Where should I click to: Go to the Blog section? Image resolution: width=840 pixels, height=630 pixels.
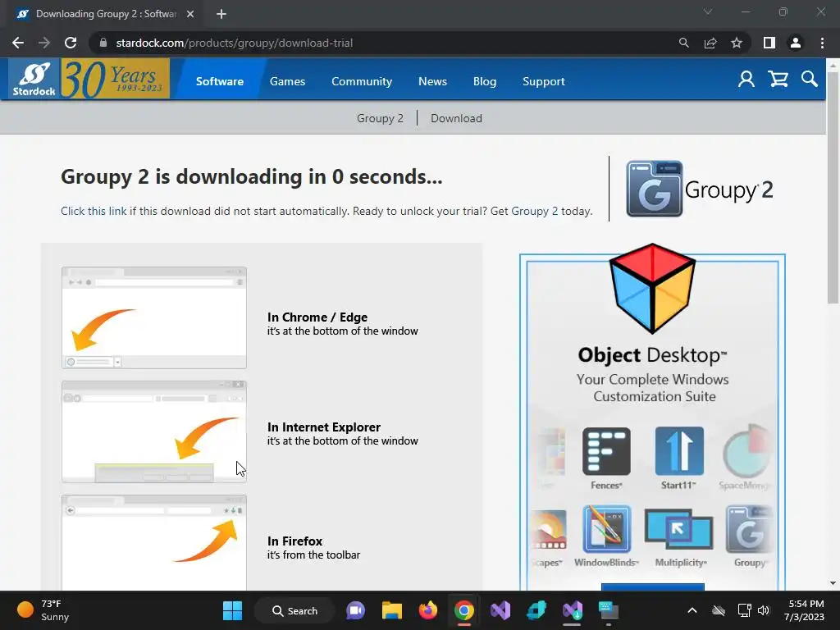click(x=485, y=81)
